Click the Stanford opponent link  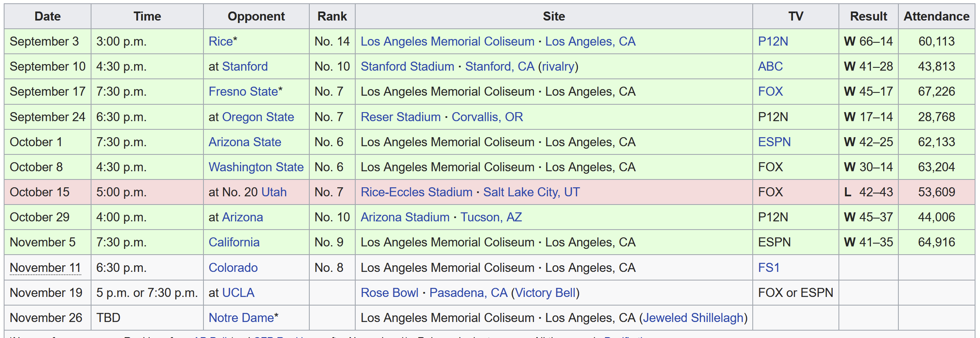[245, 67]
